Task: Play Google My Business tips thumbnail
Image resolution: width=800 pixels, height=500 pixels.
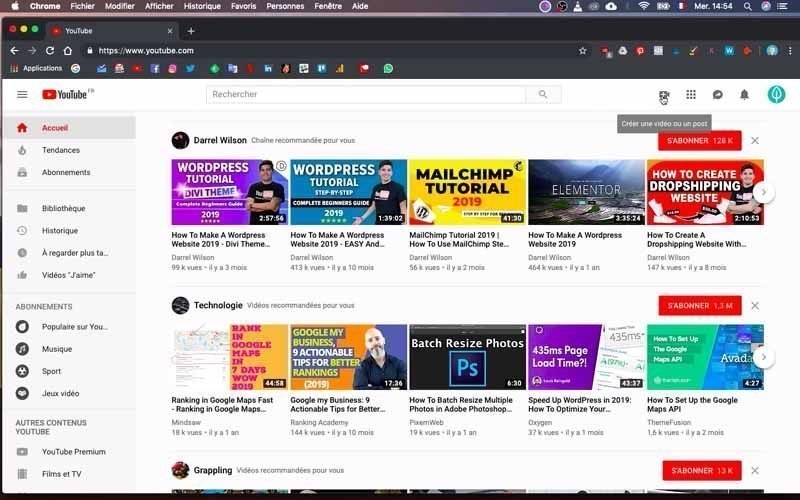Action: (348, 357)
